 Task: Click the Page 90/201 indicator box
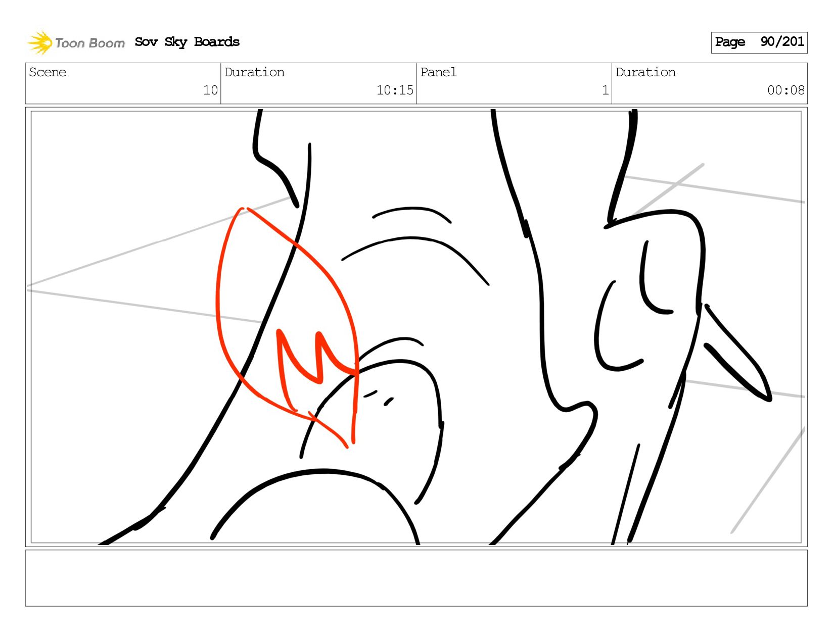(759, 42)
